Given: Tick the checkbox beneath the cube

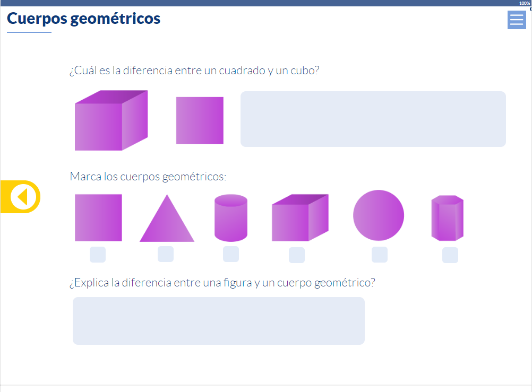Looking at the screenshot, I should [297, 255].
